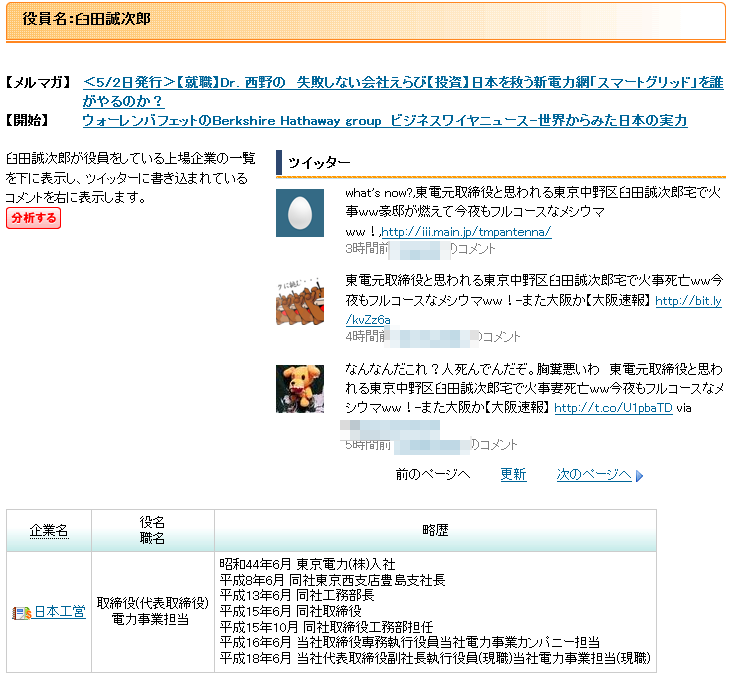Click the 平成16年6月 career line
Image resolution: width=735 pixels, height=685 pixels.
(410, 642)
